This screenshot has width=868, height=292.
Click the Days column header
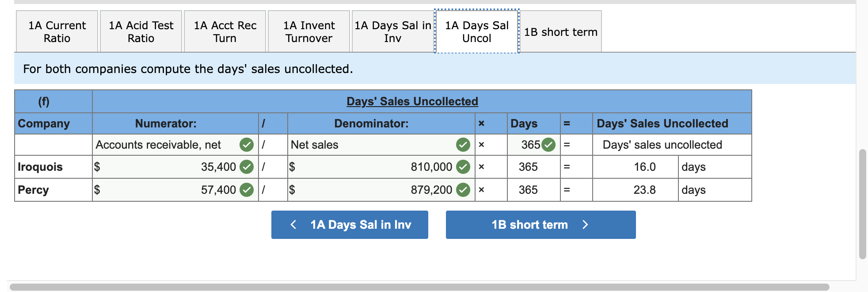tap(524, 123)
